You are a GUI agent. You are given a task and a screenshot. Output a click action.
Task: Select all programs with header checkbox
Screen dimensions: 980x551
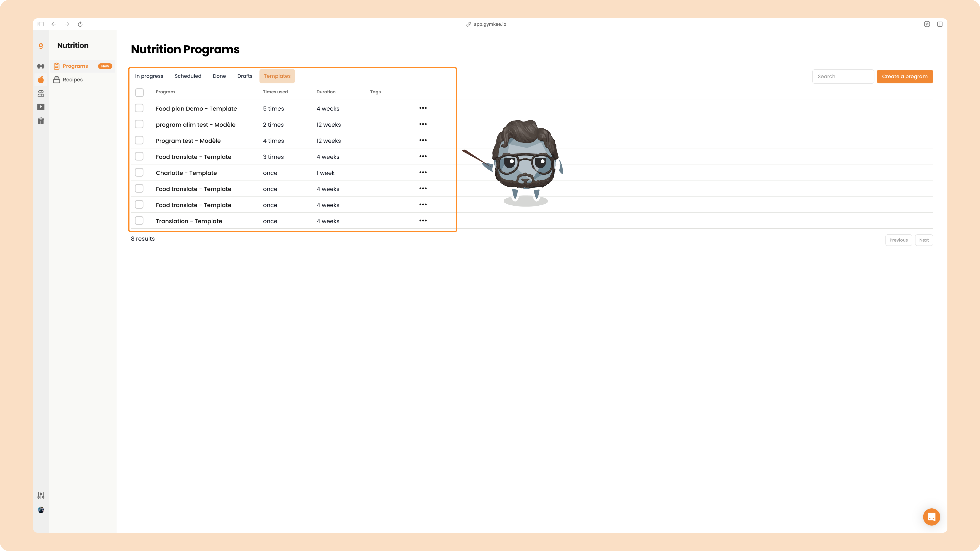[139, 92]
